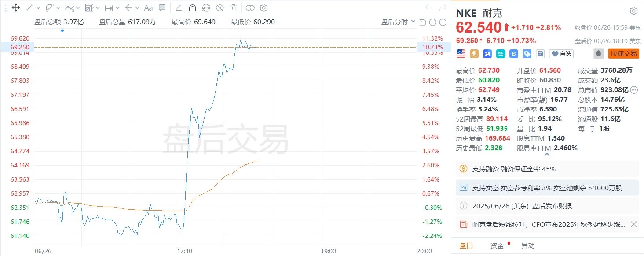Select the crosshair move cursor tool
Image resolution: width=644 pixels, height=256 pixels.
tap(15, 7)
